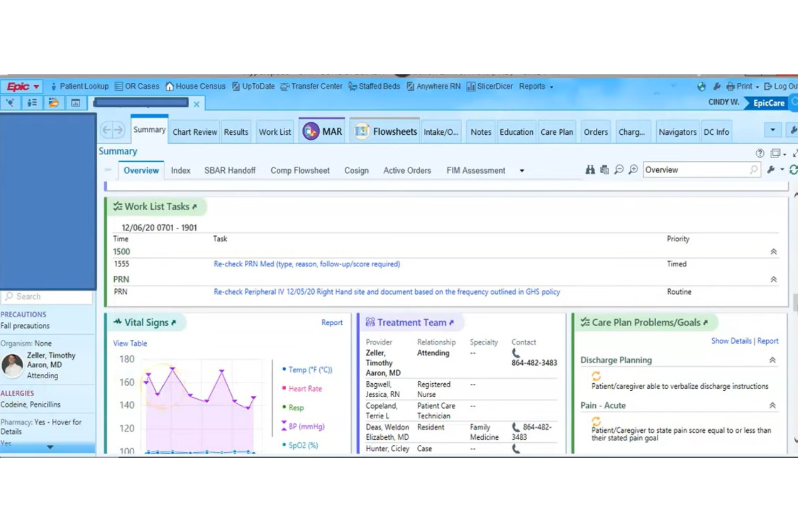Click Show Details in Care Plan
The width and height of the screenshot is (798, 532).
731,341
